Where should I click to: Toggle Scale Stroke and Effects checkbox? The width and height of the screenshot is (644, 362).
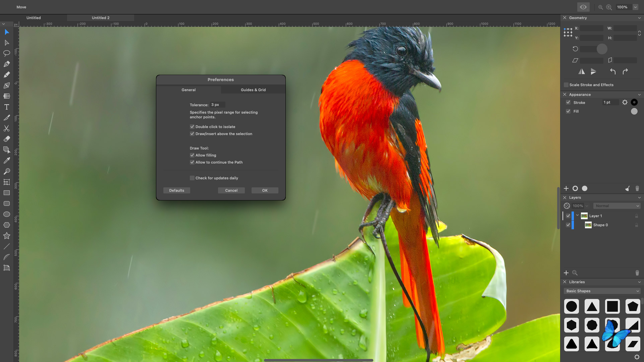[566, 85]
